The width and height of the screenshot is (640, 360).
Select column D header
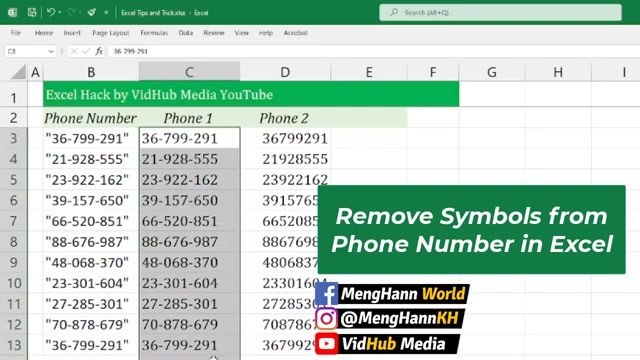(x=285, y=72)
